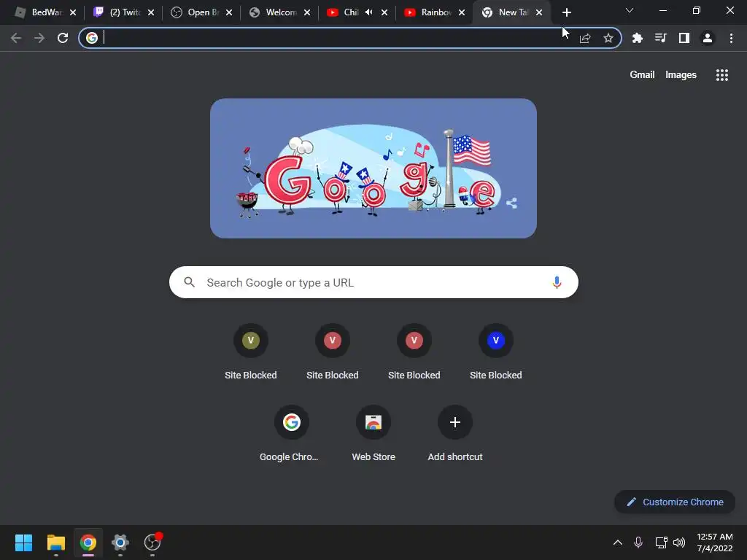Show hidden system tray icons
This screenshot has height=560, width=747.
(x=618, y=542)
